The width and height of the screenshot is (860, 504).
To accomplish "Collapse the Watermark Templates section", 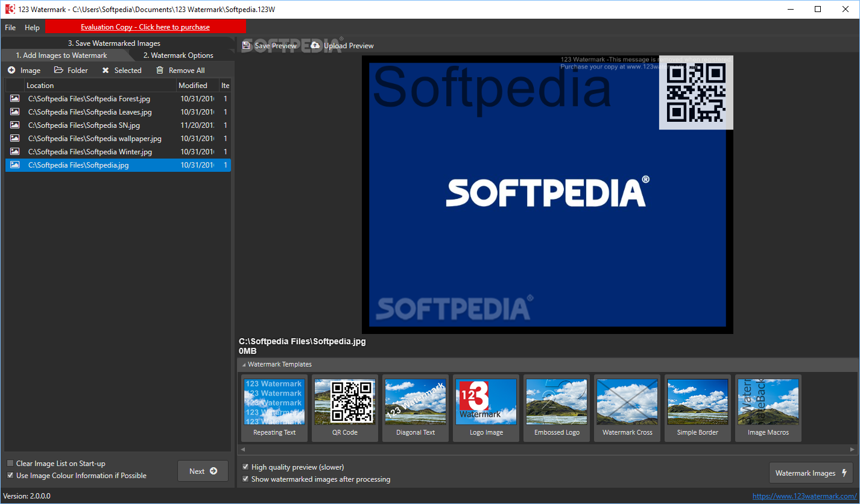I will pos(244,365).
